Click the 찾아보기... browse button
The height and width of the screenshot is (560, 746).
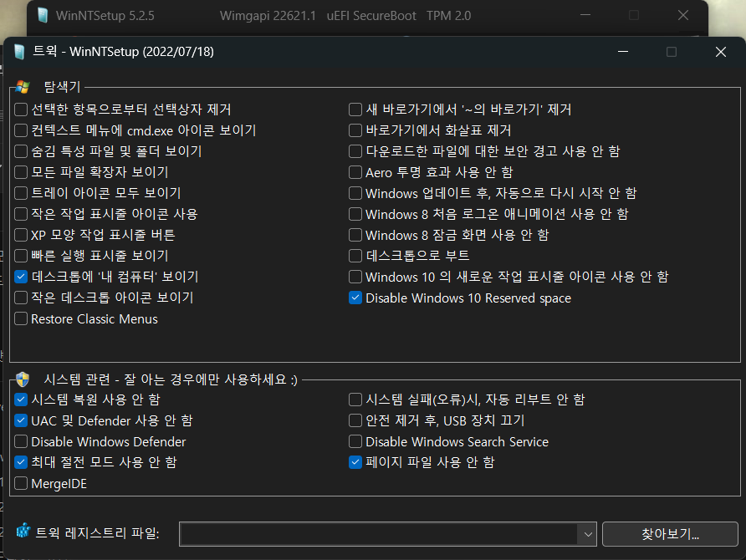point(670,534)
